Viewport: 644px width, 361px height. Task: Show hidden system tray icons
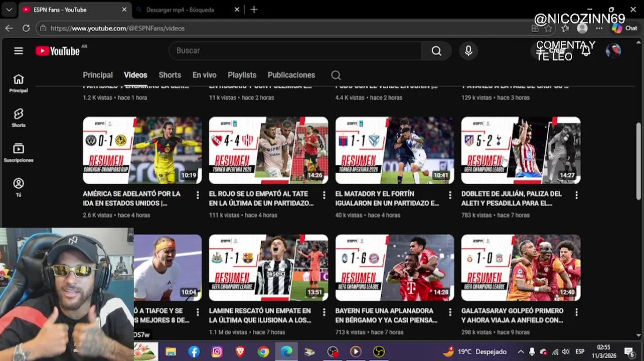pyautogui.click(x=521, y=352)
